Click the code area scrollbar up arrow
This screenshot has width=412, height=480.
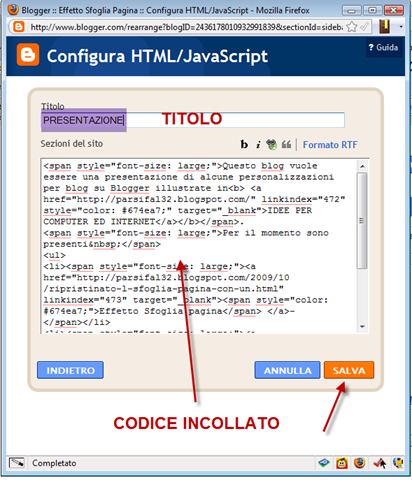click(362, 166)
